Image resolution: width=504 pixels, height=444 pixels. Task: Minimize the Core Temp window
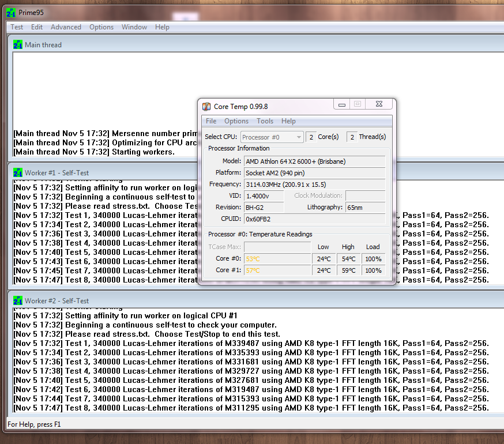pos(342,104)
